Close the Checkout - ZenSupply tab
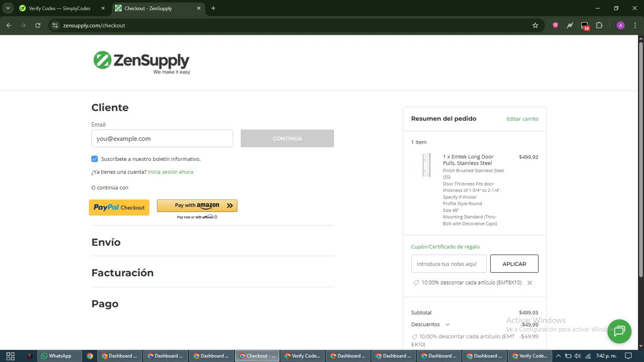 (x=199, y=8)
